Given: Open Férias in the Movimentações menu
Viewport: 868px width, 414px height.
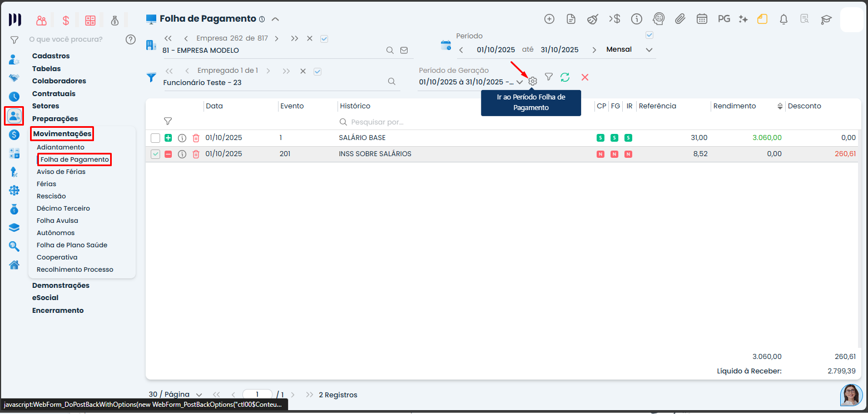Looking at the screenshot, I should (46, 184).
